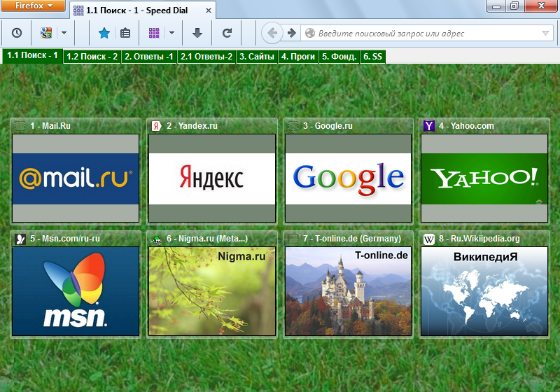Open the Nigma.ru dial thumbnail
The width and height of the screenshot is (560, 392).
(212, 291)
